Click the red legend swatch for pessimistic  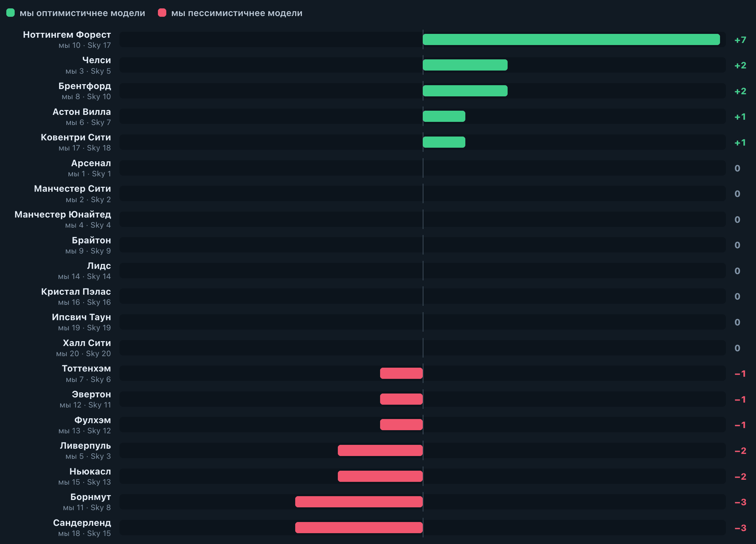coord(162,13)
